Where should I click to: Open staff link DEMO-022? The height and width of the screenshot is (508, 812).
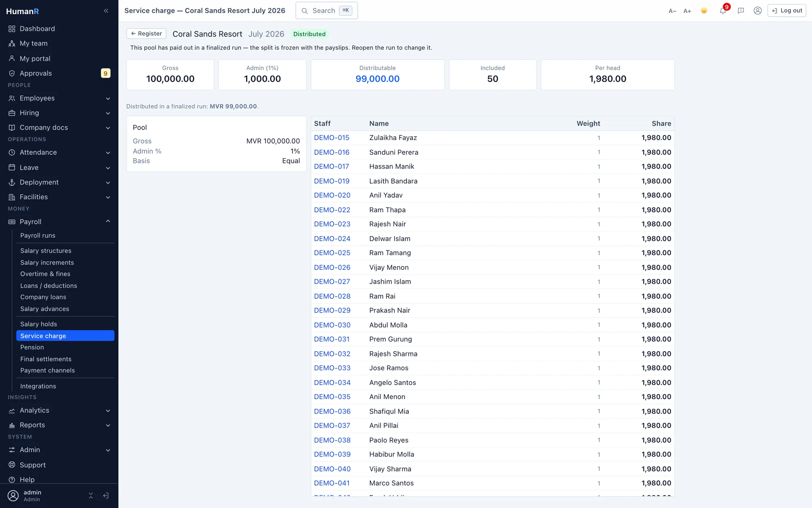click(332, 210)
